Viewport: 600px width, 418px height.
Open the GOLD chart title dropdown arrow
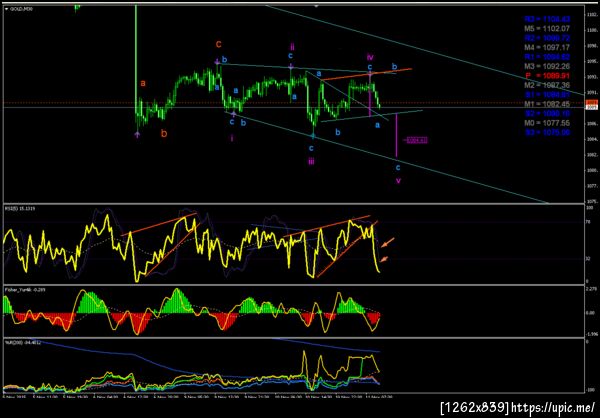pyautogui.click(x=7, y=8)
